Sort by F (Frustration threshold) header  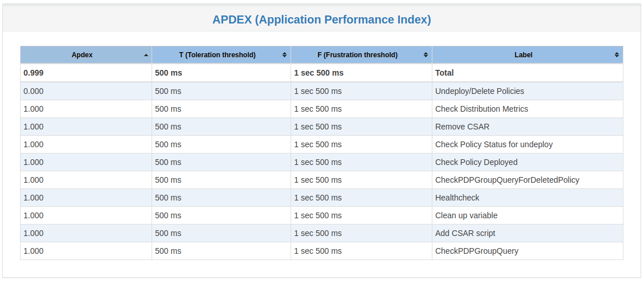click(361, 55)
